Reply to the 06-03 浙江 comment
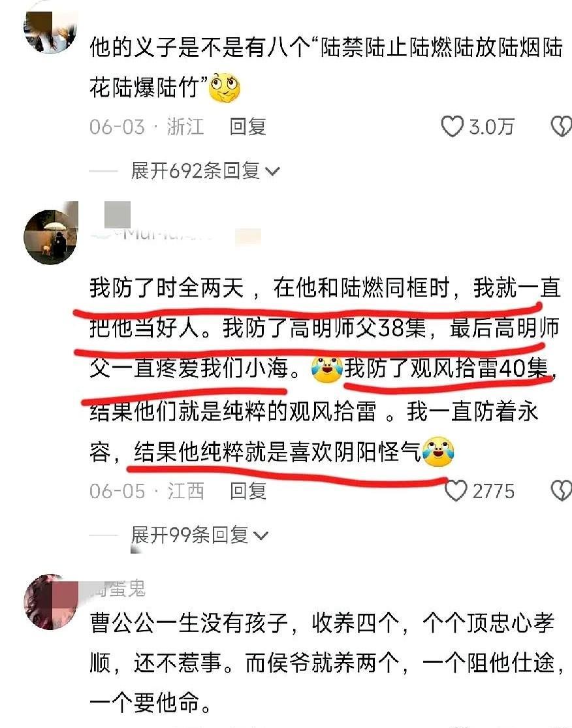This screenshot has width=572, height=728. (x=248, y=126)
